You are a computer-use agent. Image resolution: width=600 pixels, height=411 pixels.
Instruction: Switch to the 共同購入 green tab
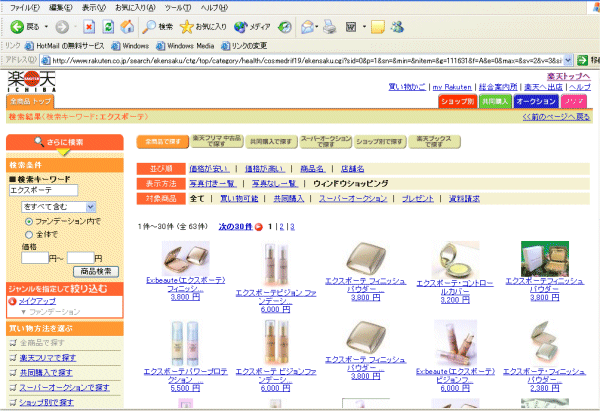click(495, 101)
